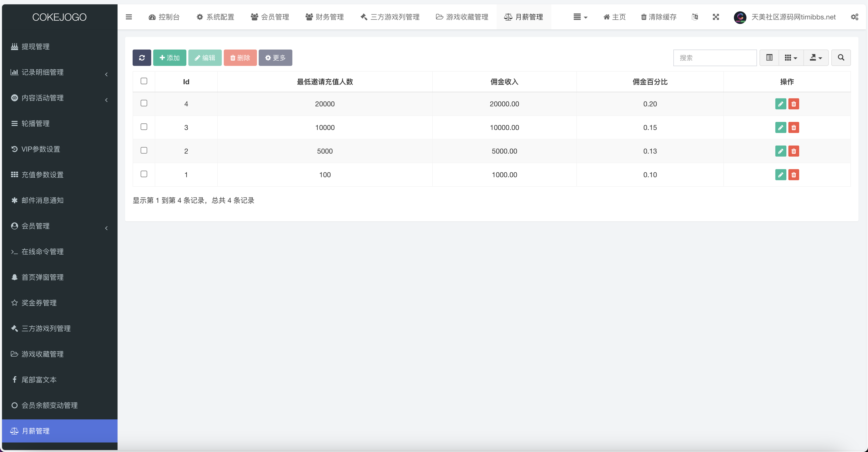Click the search magnifier button

point(841,58)
